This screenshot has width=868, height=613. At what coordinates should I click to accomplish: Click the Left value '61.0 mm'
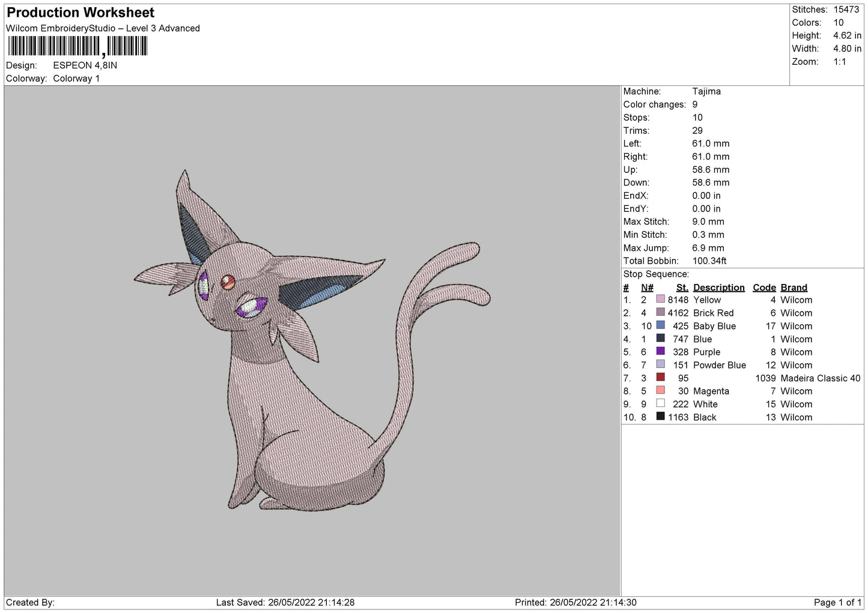click(711, 143)
